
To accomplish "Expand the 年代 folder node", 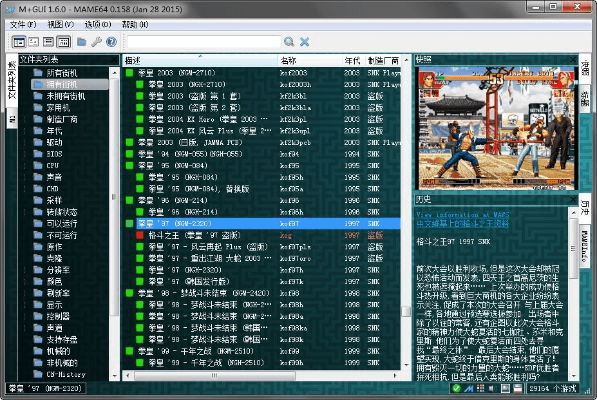I will [x=25, y=131].
